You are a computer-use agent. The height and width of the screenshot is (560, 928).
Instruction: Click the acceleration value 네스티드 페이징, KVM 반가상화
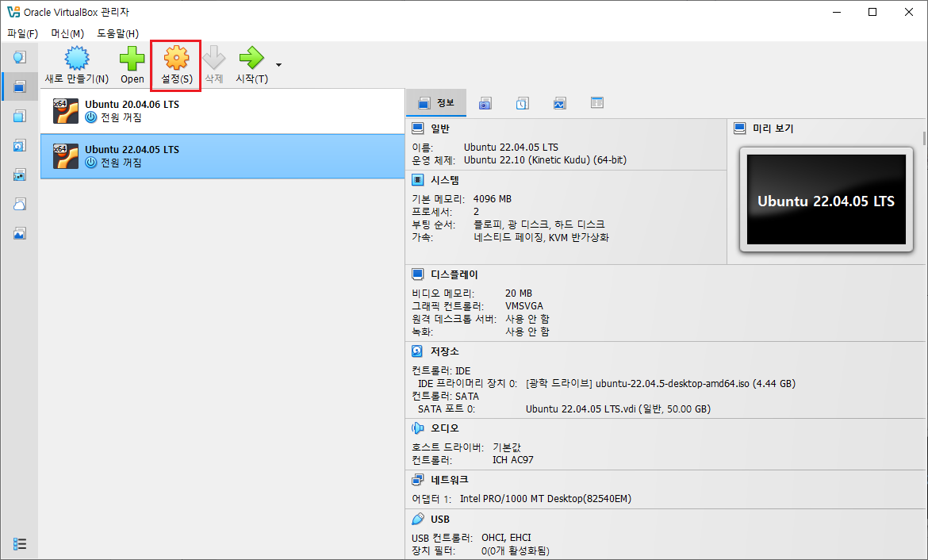541,237
